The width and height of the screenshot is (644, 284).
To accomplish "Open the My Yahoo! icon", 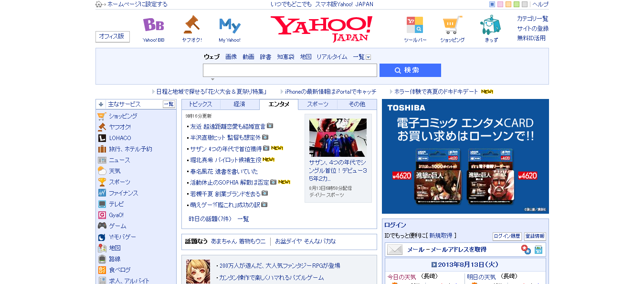I will [x=230, y=25].
